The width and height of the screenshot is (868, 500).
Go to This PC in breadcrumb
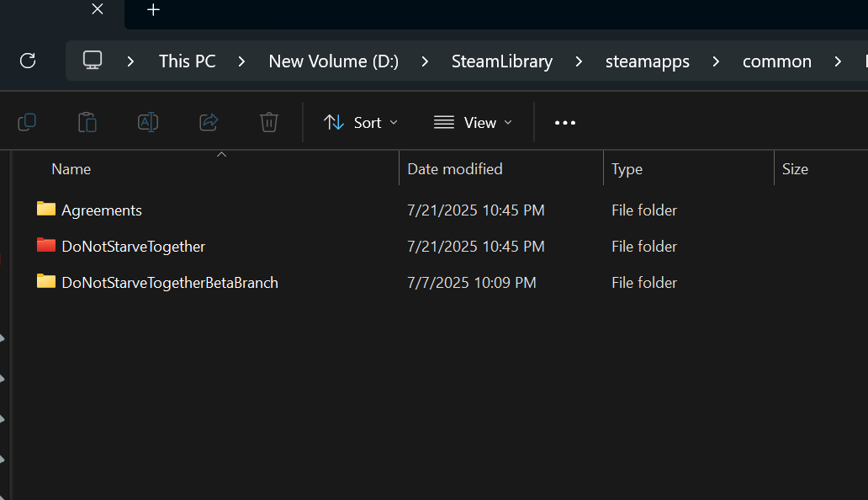(x=187, y=61)
